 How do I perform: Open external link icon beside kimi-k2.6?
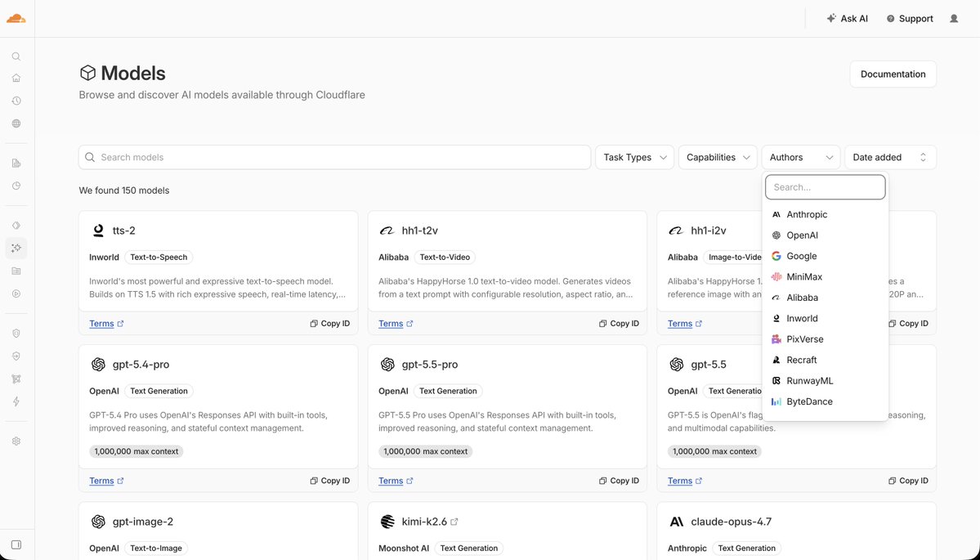[x=454, y=522]
